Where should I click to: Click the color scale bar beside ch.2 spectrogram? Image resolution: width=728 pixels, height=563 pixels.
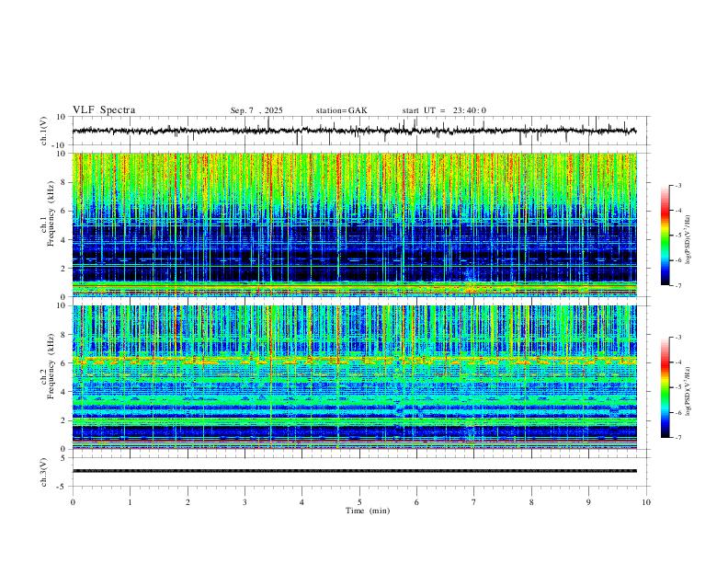665,387
